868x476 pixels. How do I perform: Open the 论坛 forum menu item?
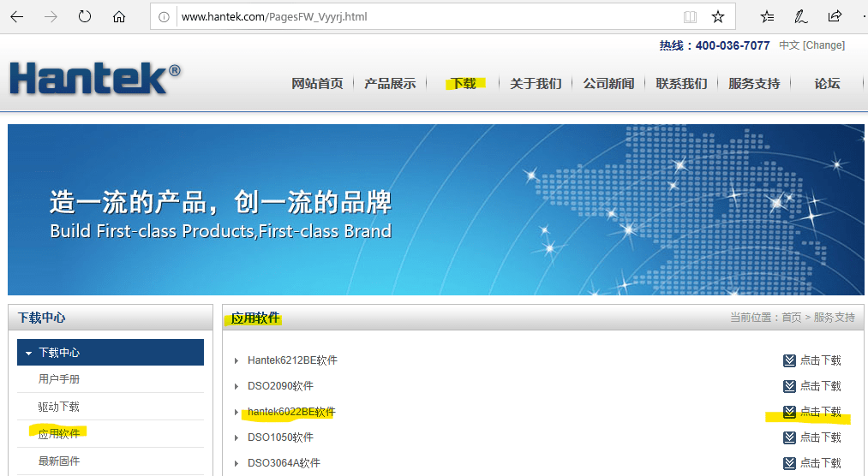click(827, 84)
